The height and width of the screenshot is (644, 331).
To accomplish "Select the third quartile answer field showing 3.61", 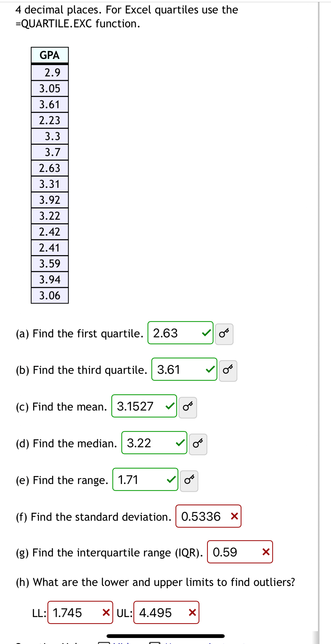I will coord(184,370).
